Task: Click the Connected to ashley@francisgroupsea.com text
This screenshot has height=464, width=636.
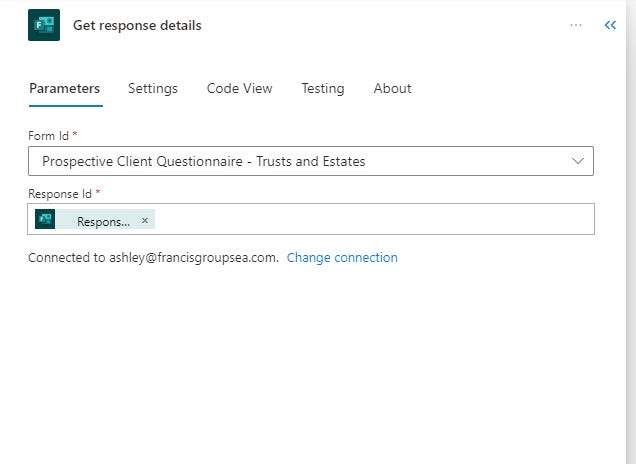Action: click(x=153, y=258)
